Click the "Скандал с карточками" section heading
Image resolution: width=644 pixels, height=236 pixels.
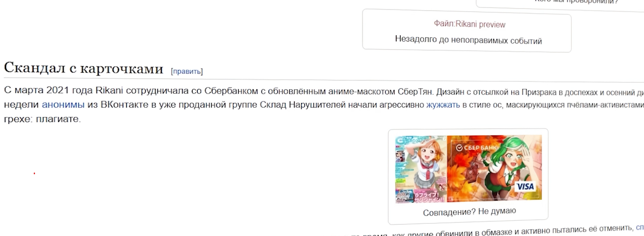[84, 68]
